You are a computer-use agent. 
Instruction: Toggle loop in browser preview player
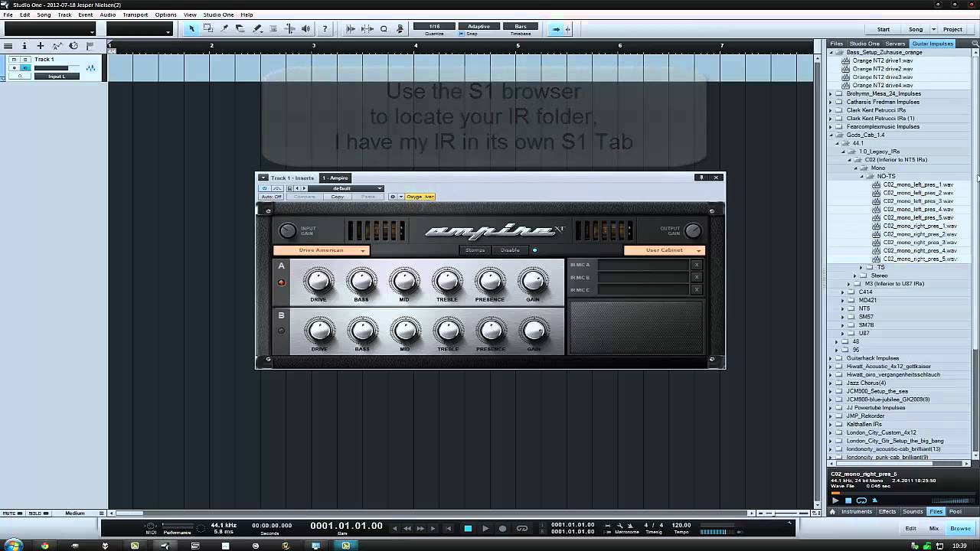(861, 500)
